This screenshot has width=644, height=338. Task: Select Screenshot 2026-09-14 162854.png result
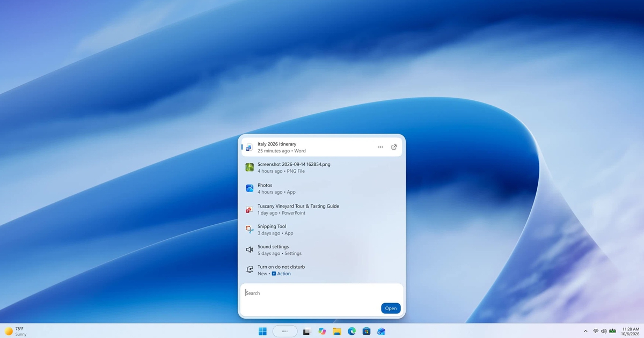(322, 167)
